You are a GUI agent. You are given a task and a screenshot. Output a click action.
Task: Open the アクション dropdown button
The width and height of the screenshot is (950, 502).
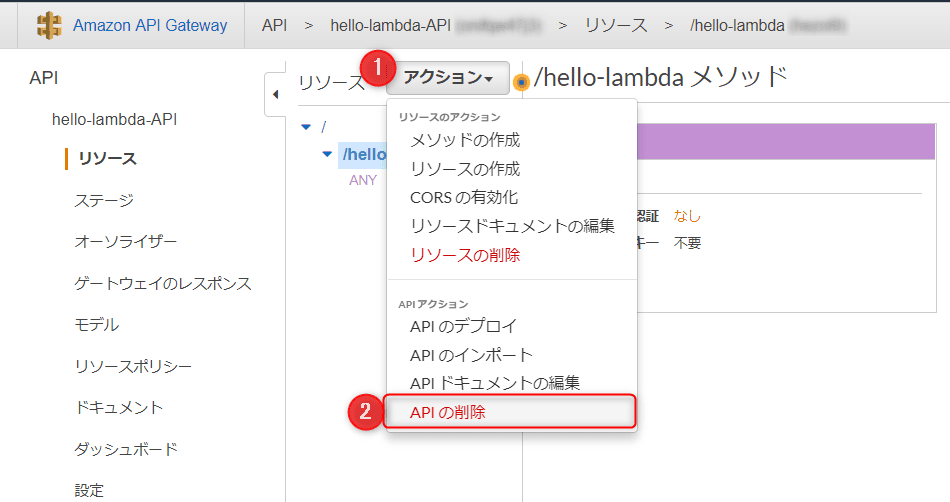[x=448, y=78]
